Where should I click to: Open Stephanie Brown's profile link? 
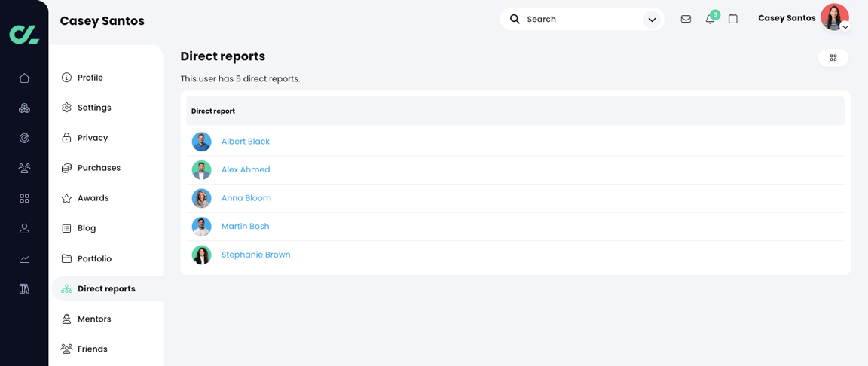(255, 255)
